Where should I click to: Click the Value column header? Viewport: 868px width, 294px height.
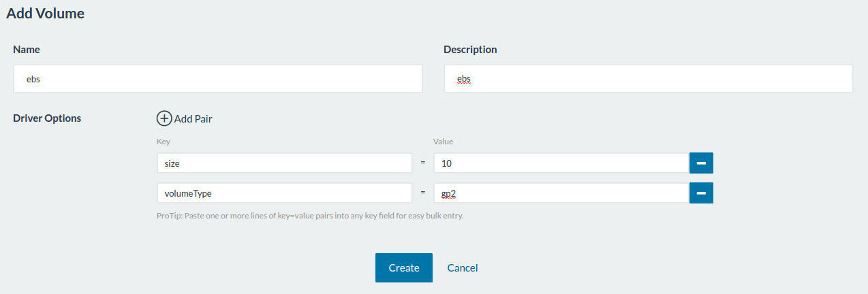[443, 142]
